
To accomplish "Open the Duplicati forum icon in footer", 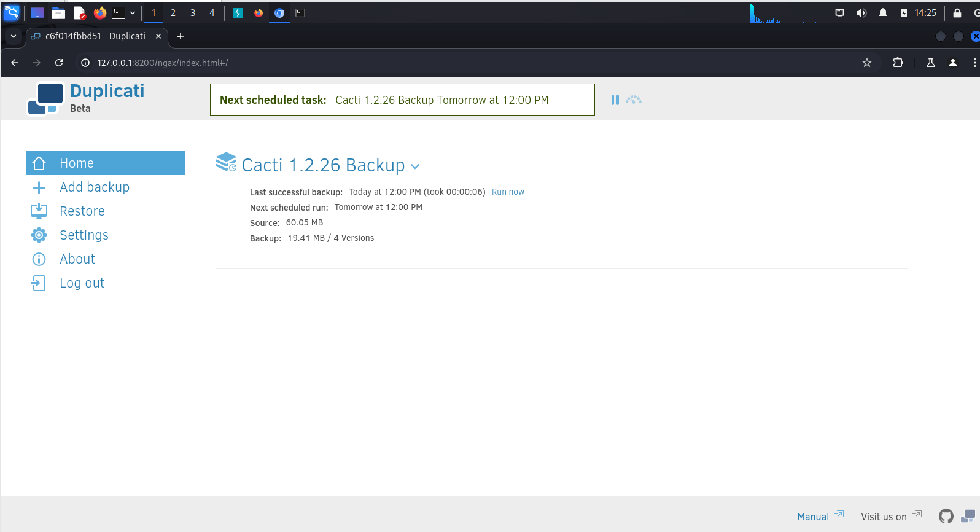I will (968, 517).
